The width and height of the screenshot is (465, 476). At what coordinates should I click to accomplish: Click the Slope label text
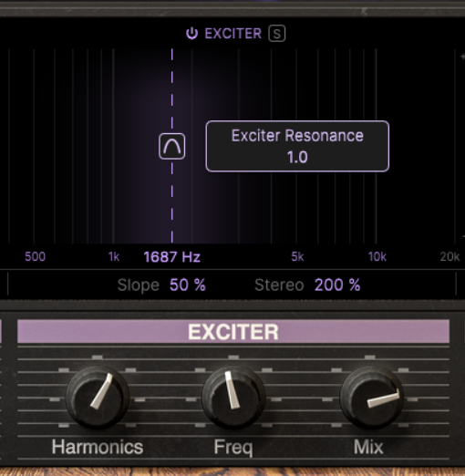(x=139, y=285)
